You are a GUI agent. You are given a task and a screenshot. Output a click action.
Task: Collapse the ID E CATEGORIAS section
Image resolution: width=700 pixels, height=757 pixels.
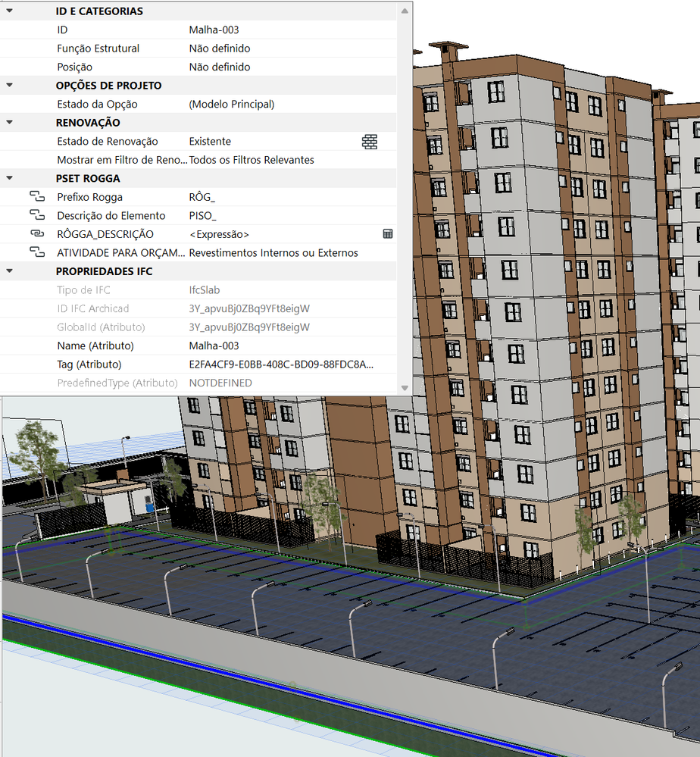coord(9,10)
